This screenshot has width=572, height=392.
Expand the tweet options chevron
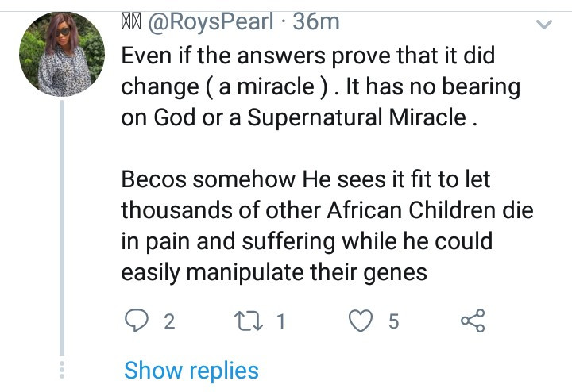click(x=545, y=25)
